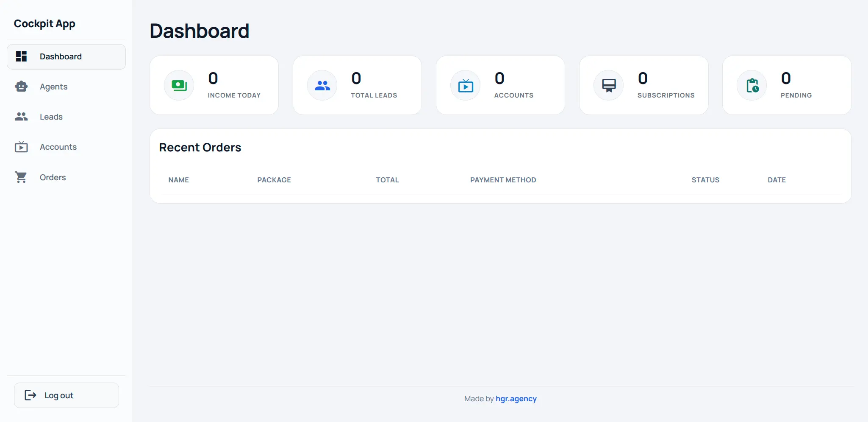
Task: Click the Accounts card TV play icon
Action: (465, 85)
